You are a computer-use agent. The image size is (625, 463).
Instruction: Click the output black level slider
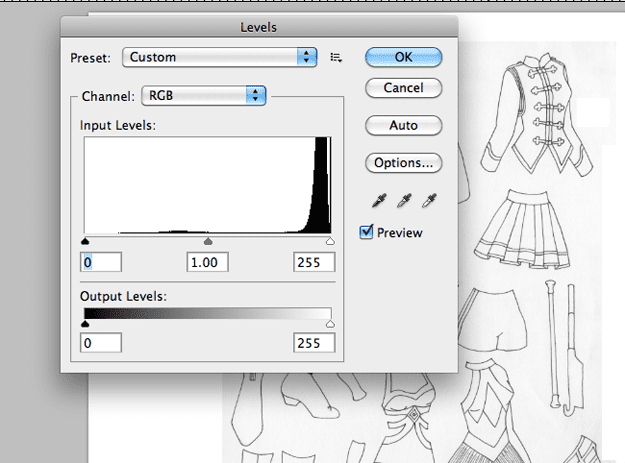(x=85, y=324)
